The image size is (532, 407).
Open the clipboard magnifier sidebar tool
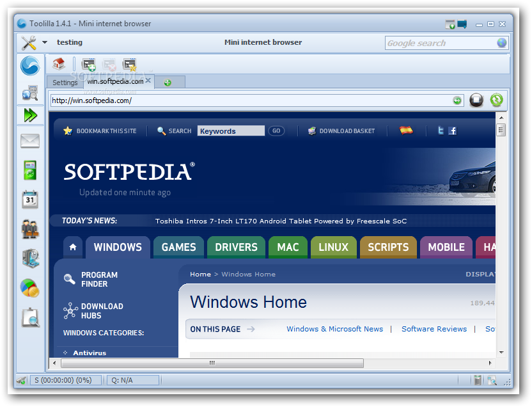click(30, 317)
